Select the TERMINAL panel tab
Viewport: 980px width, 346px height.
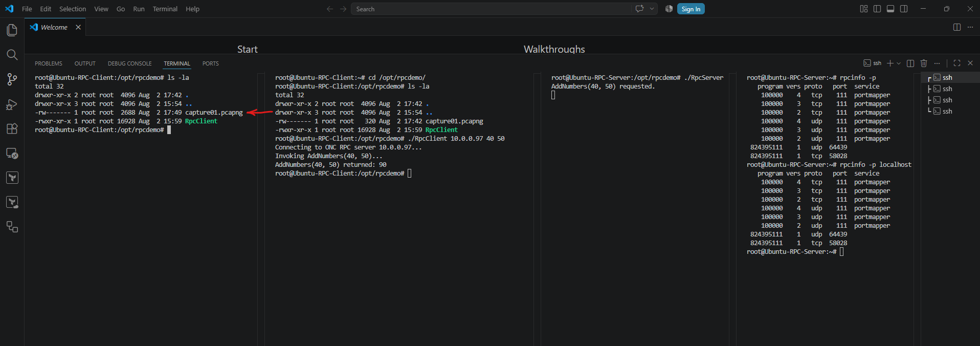(177, 63)
